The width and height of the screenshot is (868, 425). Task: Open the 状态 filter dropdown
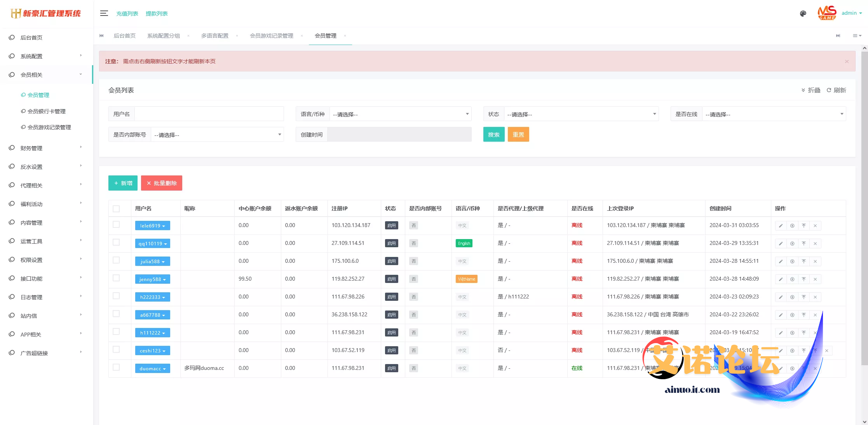[581, 114]
